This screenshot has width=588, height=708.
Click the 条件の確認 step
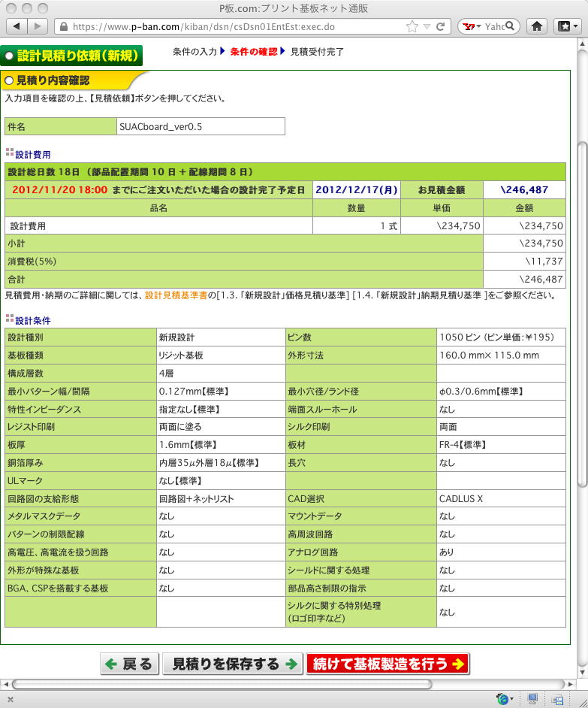pyautogui.click(x=254, y=51)
